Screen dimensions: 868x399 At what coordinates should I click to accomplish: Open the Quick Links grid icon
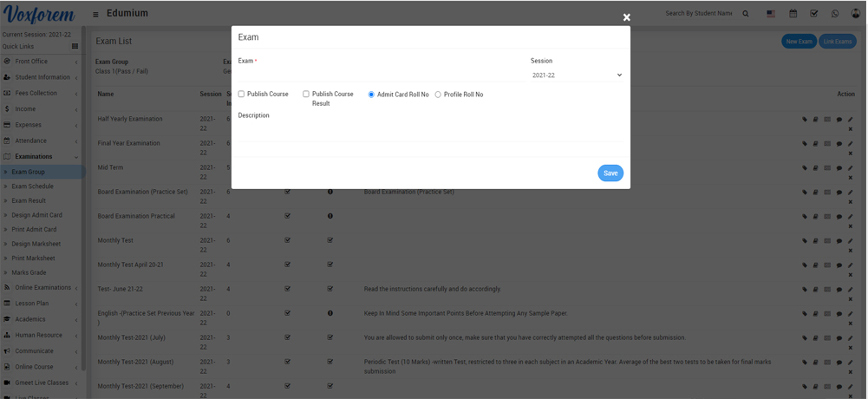(75, 47)
